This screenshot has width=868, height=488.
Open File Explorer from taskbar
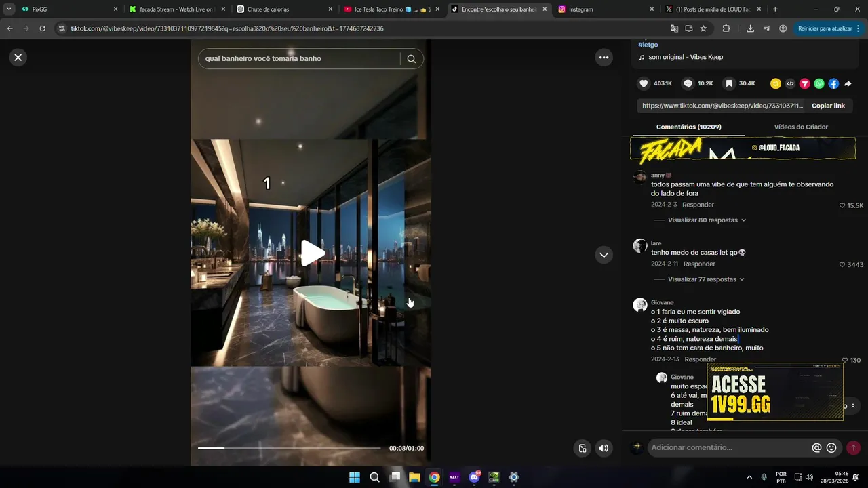pos(414,477)
